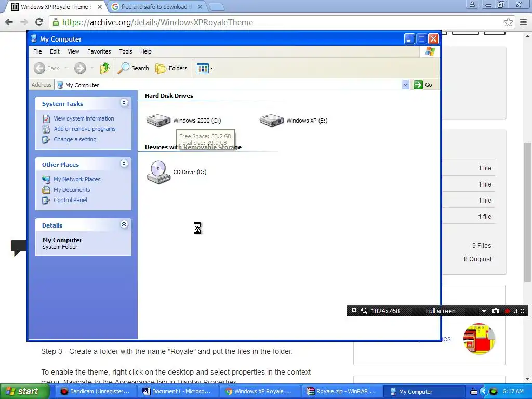Click Chrome page vertical scrollbar thumb
This screenshot has height=399, width=532.
(x=527, y=212)
